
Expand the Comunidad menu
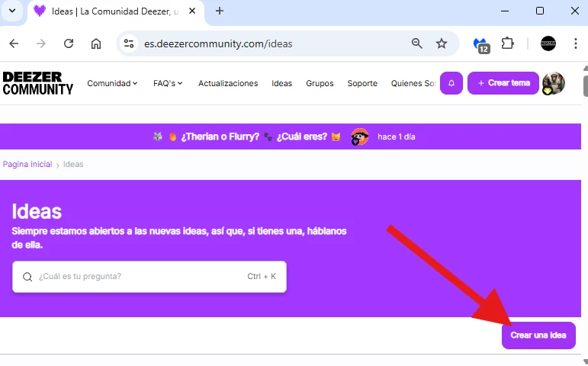112,83
